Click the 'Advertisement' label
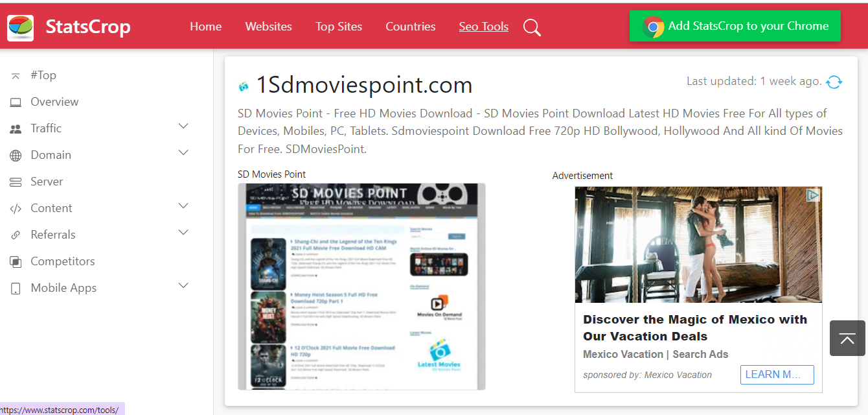The width and height of the screenshot is (868, 415). 582,176
